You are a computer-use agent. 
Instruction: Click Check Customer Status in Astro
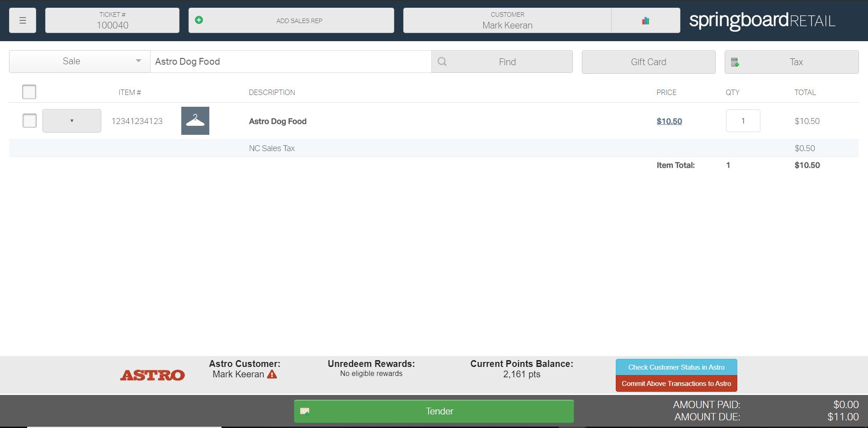click(676, 367)
